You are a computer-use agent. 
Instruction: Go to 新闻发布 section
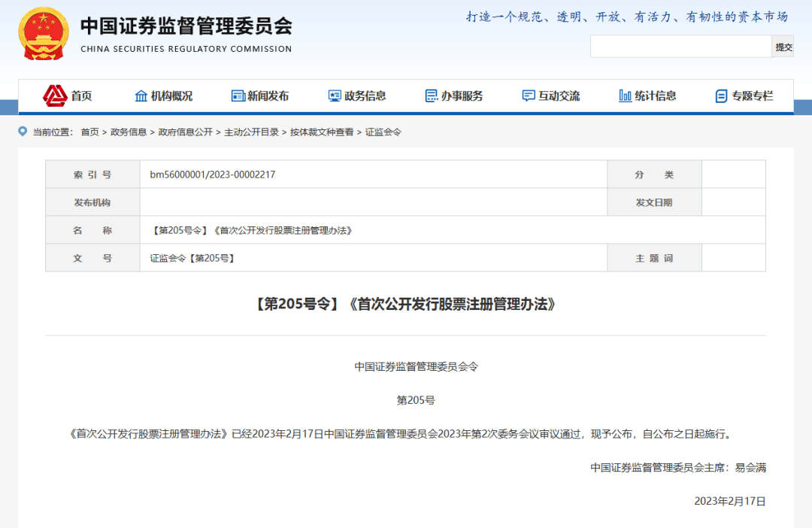coord(268,96)
